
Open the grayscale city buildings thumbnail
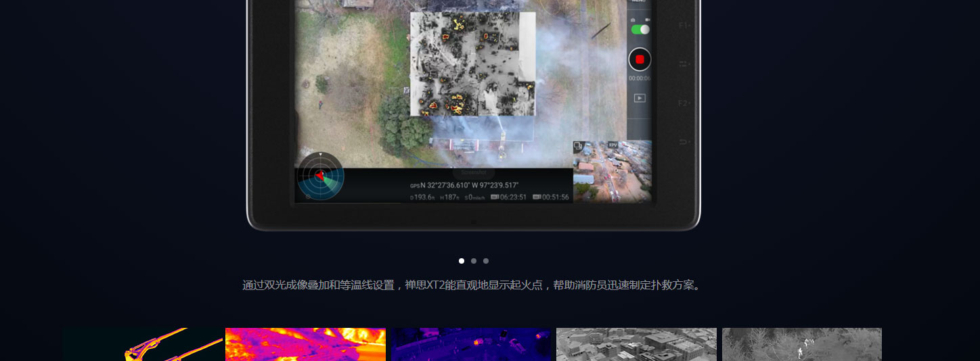click(x=636, y=345)
